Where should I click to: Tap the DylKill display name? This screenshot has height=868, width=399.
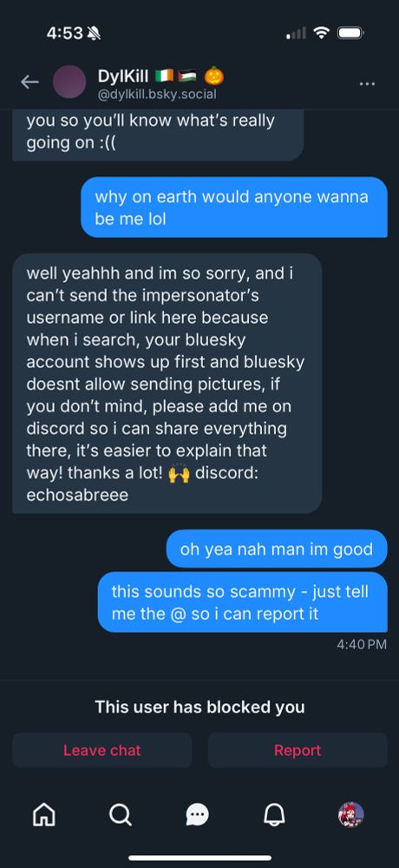pyautogui.click(x=123, y=76)
